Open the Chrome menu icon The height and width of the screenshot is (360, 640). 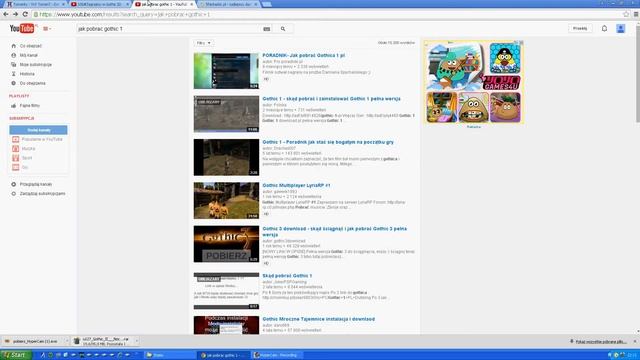[x=636, y=14]
